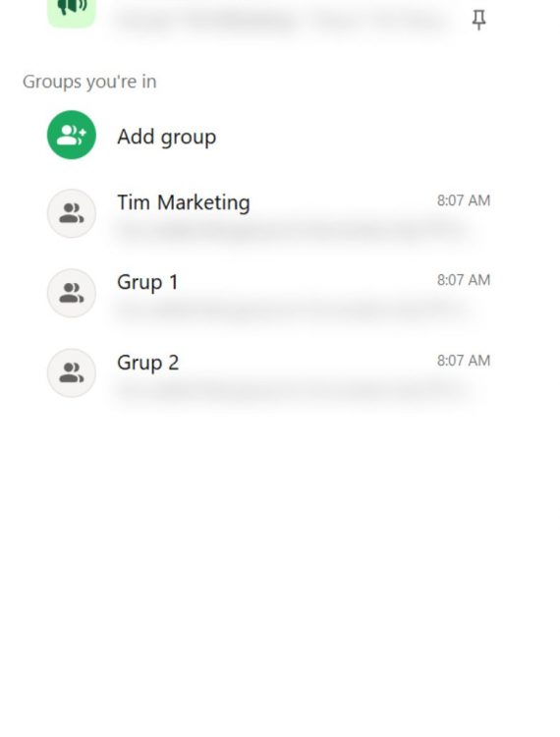Open the Grup 1 chat by name

pyautogui.click(x=147, y=282)
